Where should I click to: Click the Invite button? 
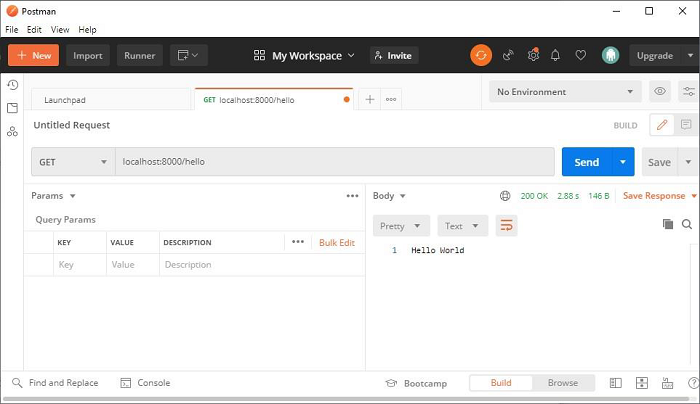[394, 55]
